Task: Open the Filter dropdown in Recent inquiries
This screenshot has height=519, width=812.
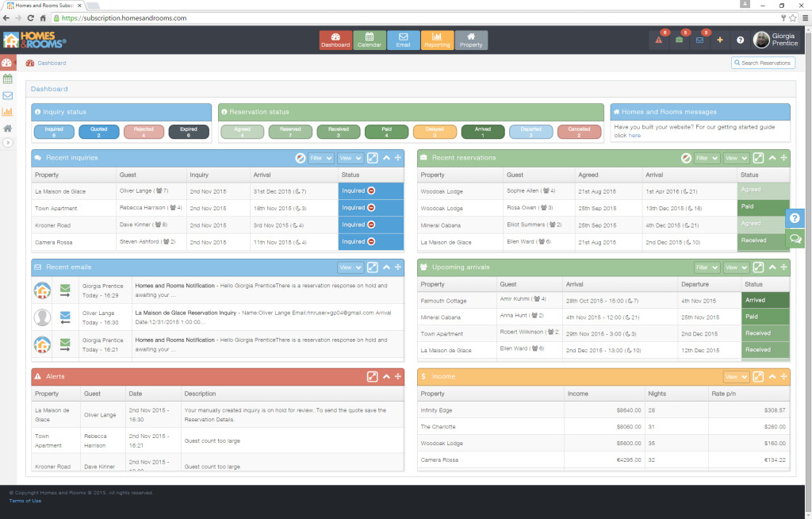Action: (x=320, y=158)
